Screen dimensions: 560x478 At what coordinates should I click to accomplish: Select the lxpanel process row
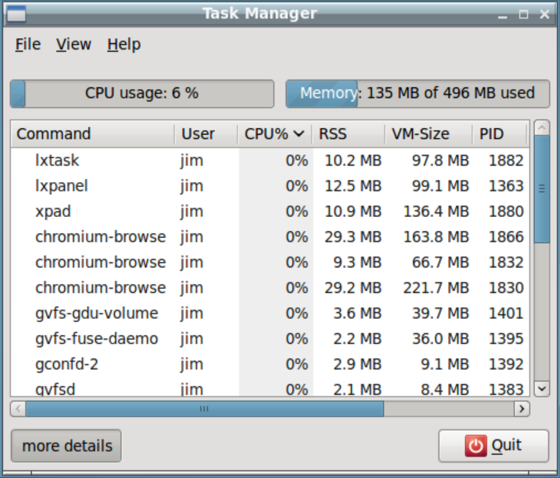(x=270, y=186)
